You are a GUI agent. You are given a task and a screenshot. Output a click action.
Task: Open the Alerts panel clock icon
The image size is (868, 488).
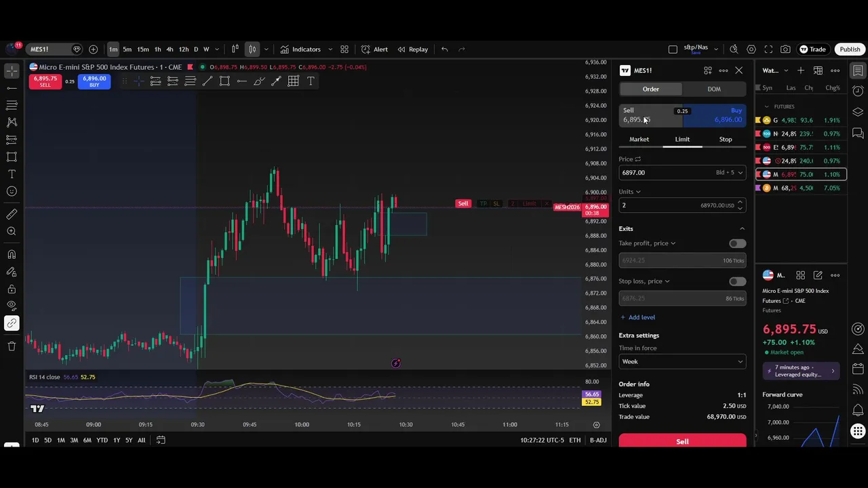coord(858,91)
